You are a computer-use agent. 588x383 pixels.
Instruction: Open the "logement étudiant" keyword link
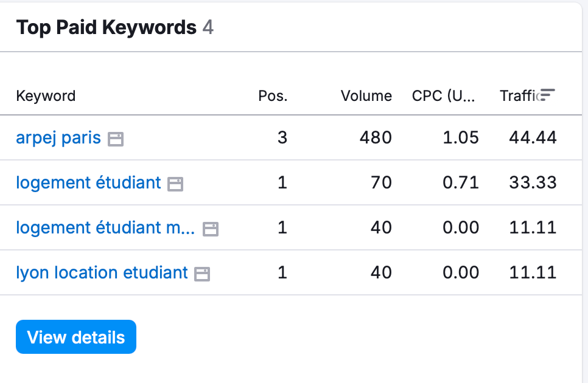89,182
